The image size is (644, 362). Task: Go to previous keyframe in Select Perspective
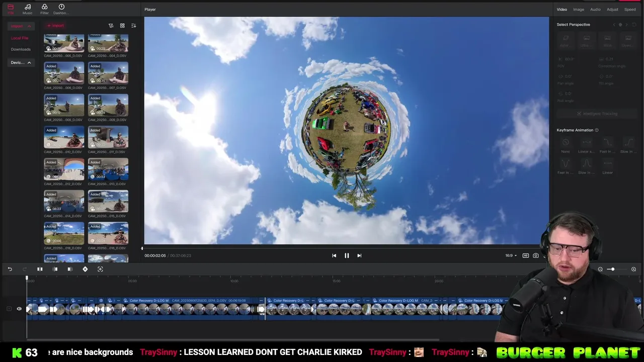[x=614, y=25]
